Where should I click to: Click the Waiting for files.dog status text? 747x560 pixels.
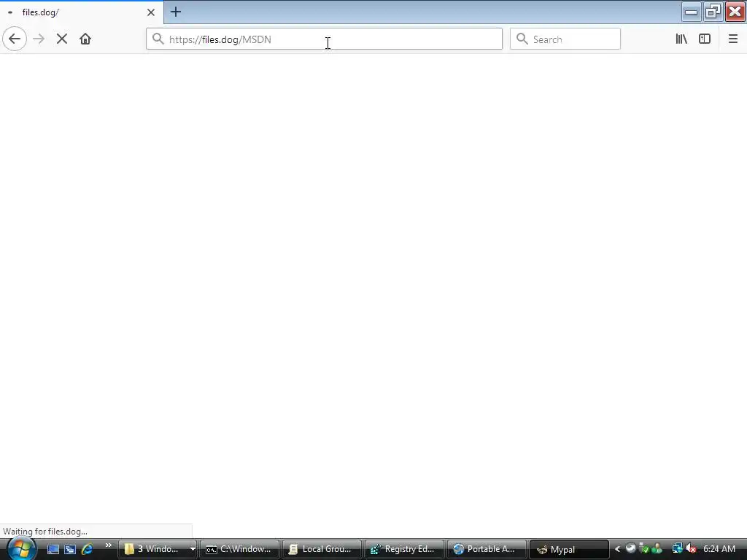[x=45, y=532]
